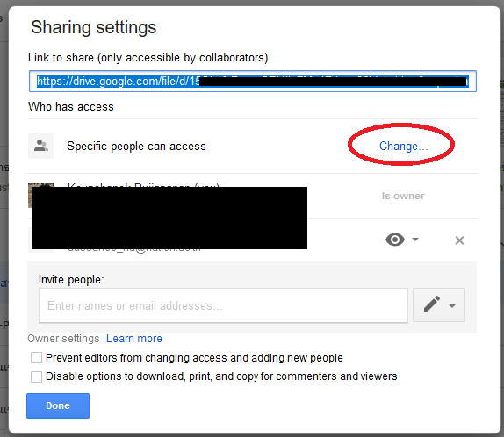Open the Learn more link
504x437 pixels.
(134, 339)
